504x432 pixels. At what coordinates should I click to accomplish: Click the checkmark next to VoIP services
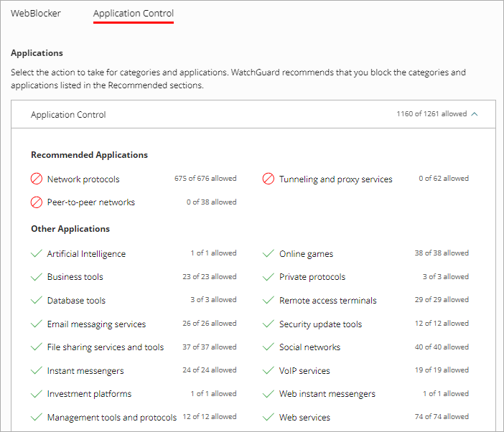(269, 371)
